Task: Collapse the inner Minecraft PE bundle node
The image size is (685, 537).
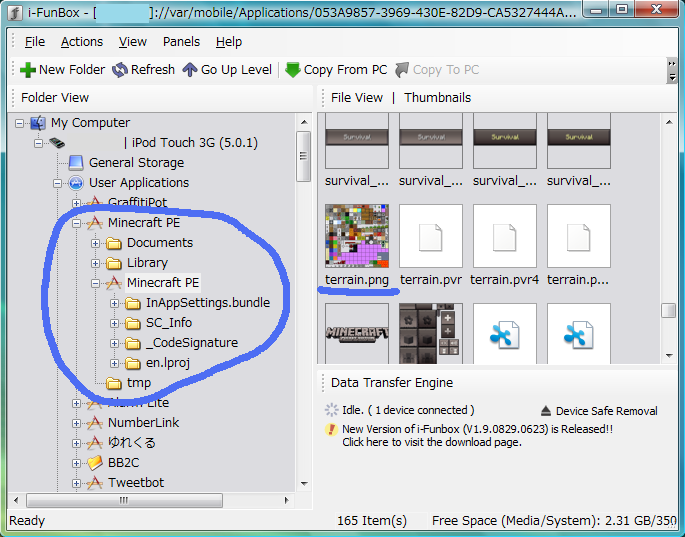Action: 95,284
